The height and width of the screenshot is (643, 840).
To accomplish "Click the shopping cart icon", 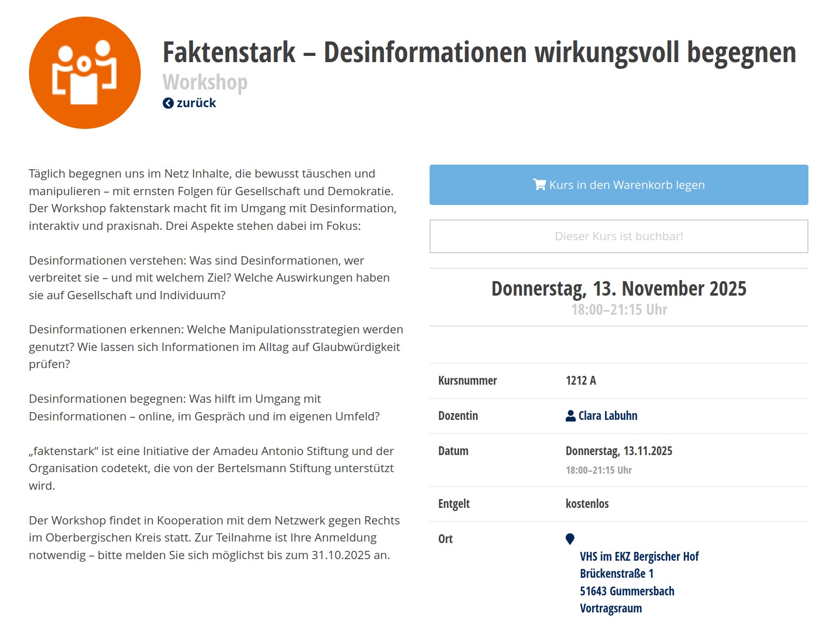I will pyautogui.click(x=539, y=185).
